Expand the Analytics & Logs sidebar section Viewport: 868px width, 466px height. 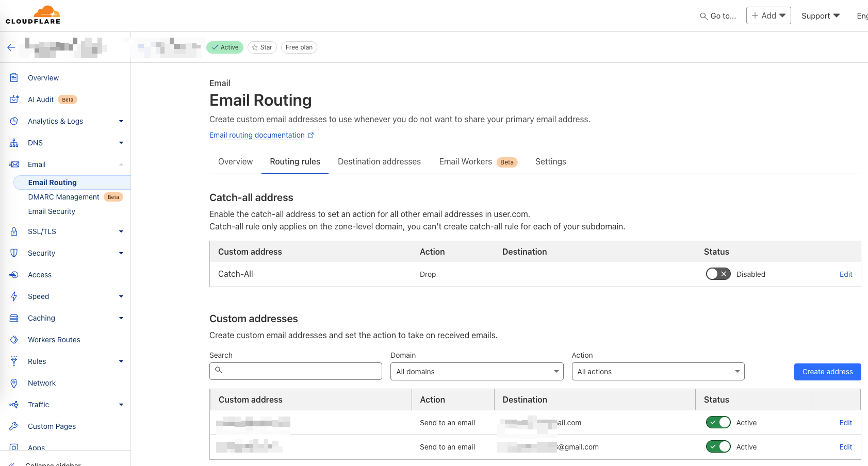point(121,121)
